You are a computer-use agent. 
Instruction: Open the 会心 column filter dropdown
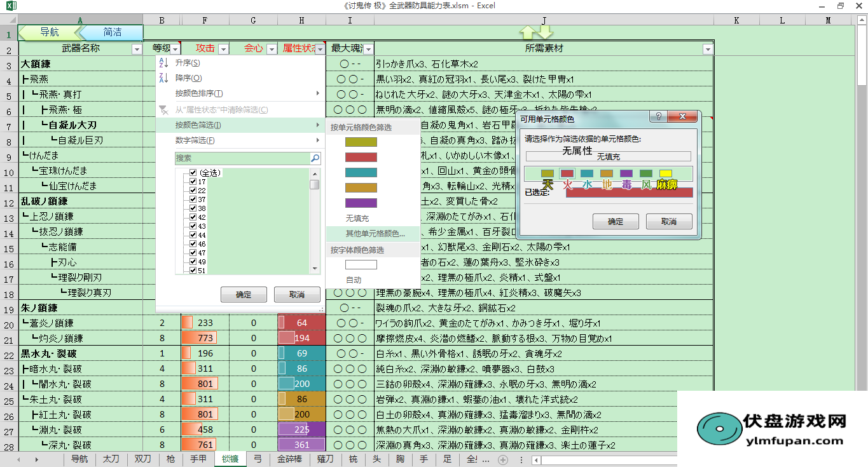272,49
